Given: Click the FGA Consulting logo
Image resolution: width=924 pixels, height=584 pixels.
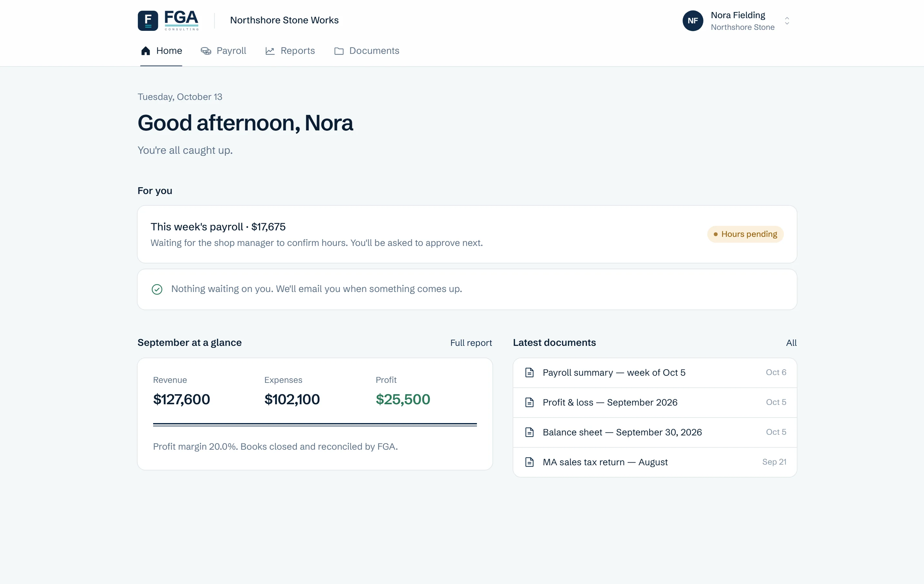Looking at the screenshot, I should [168, 20].
